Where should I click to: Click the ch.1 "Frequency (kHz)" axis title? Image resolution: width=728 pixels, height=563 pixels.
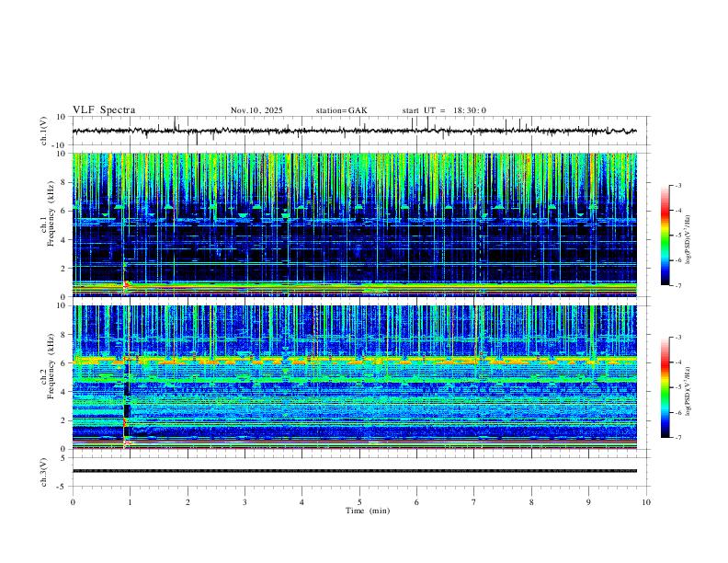51,212
